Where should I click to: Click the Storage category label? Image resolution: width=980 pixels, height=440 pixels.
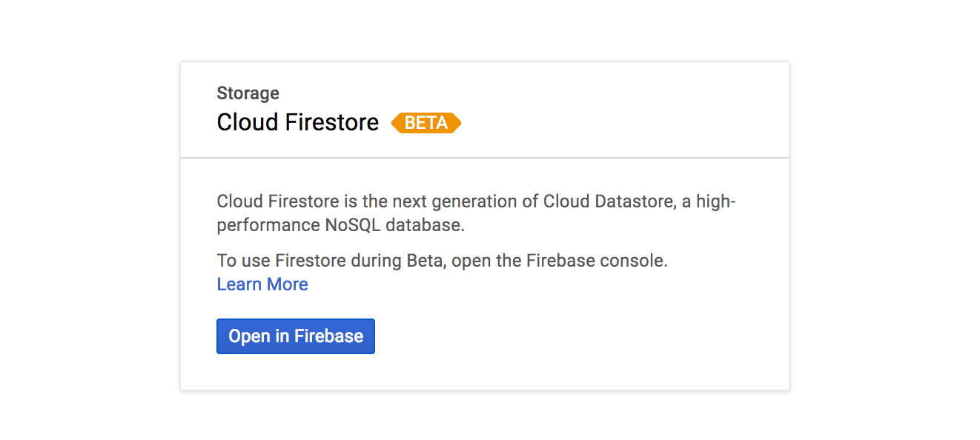point(248,93)
